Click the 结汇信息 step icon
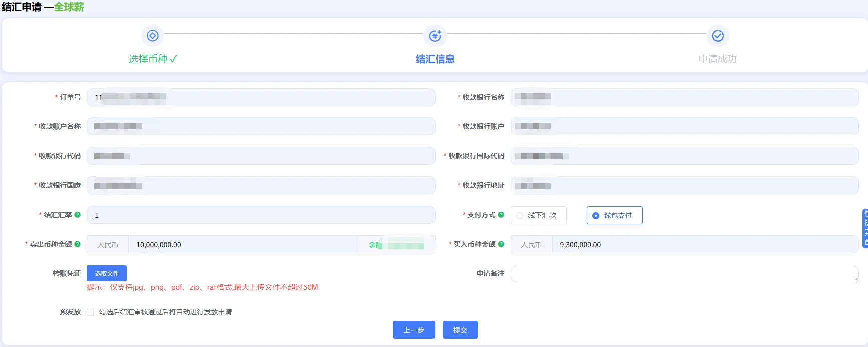The height and width of the screenshot is (347, 868). click(x=435, y=36)
